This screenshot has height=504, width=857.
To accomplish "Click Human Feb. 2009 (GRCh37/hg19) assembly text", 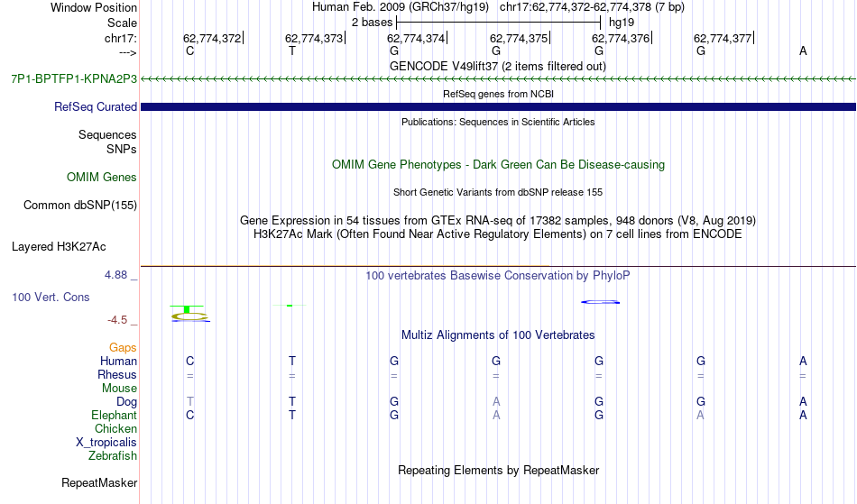I will (401, 7).
